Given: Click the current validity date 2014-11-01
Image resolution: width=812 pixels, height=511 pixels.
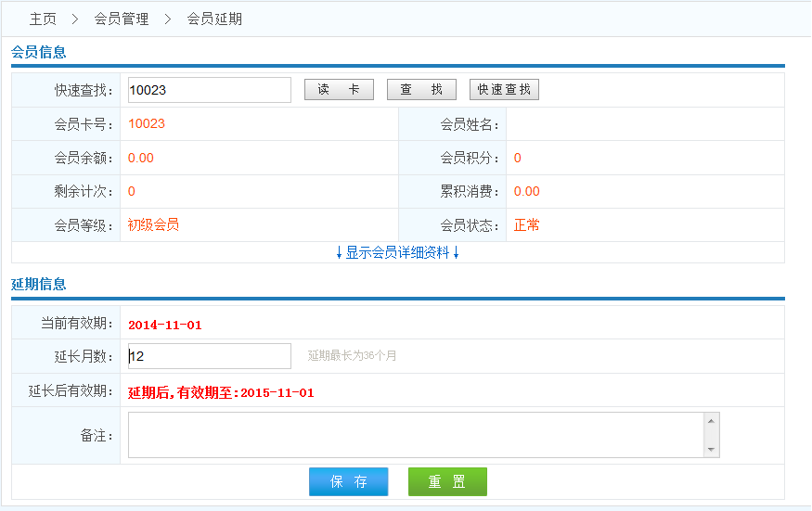Looking at the screenshot, I should pyautogui.click(x=165, y=325).
